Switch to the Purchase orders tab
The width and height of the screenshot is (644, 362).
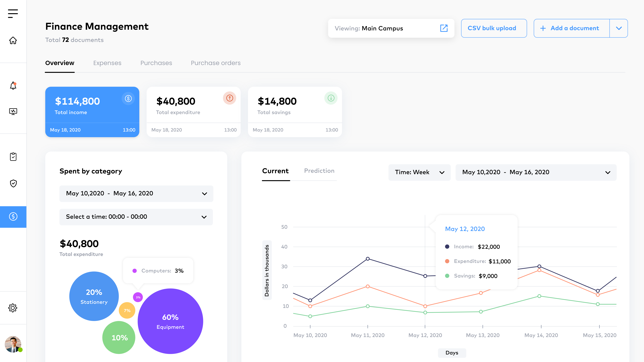pos(216,63)
